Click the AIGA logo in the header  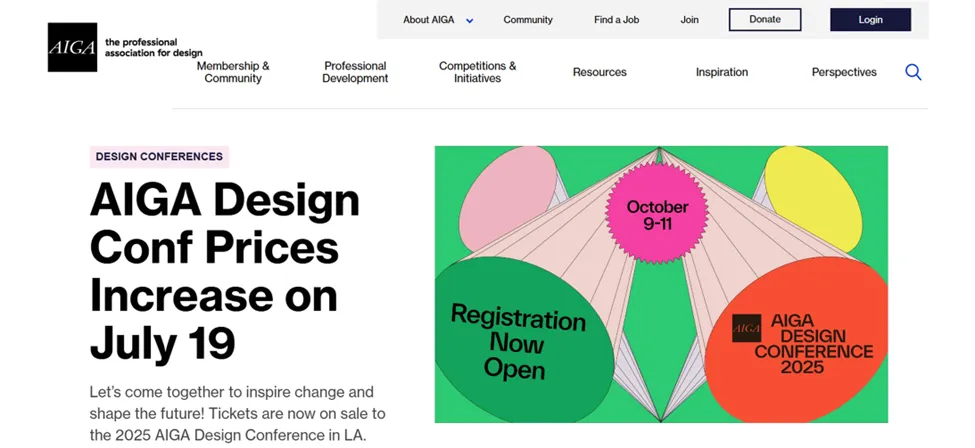pos(72,47)
